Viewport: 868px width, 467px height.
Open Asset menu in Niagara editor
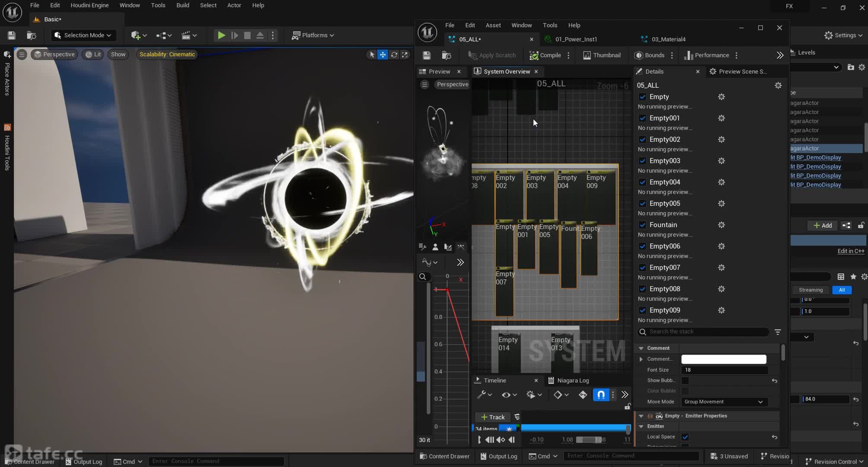493,25
